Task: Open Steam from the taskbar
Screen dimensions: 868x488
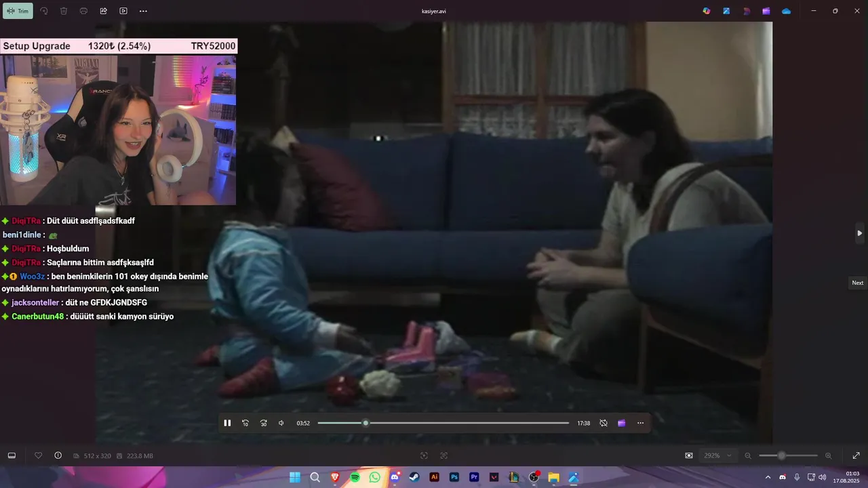Action: pos(414,477)
